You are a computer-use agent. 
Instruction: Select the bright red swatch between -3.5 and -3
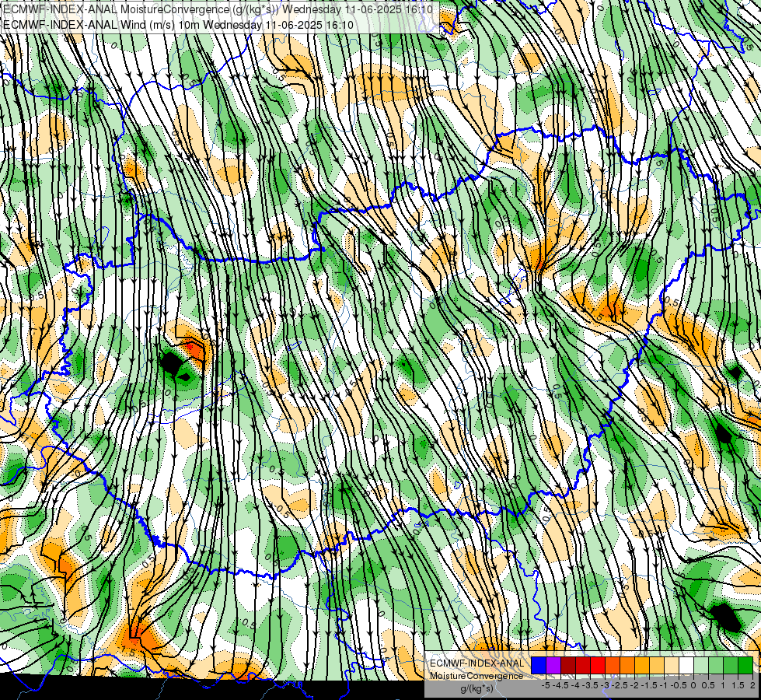[x=598, y=665]
